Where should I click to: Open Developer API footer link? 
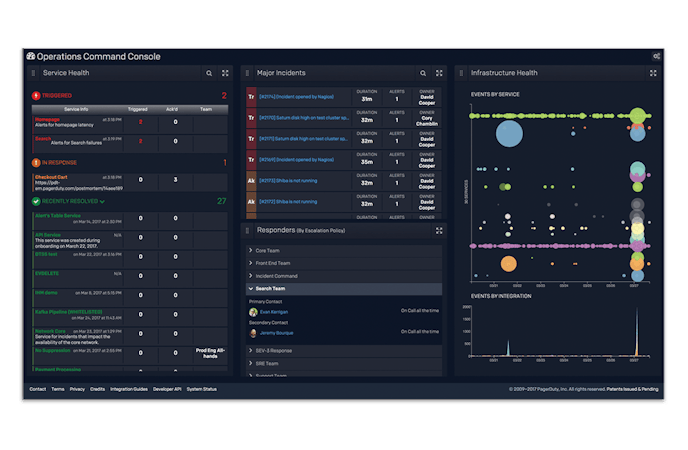click(167, 389)
